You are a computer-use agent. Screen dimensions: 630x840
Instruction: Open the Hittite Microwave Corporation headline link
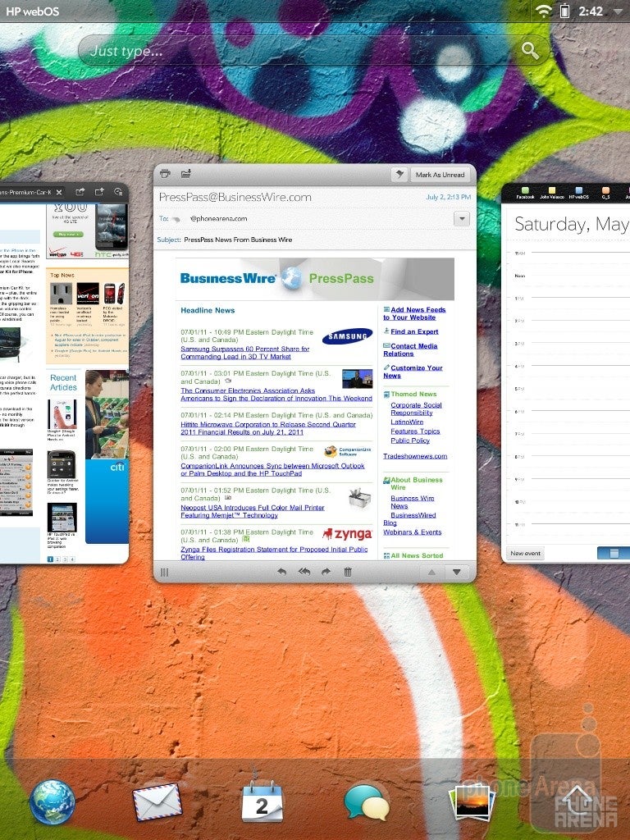(x=268, y=428)
